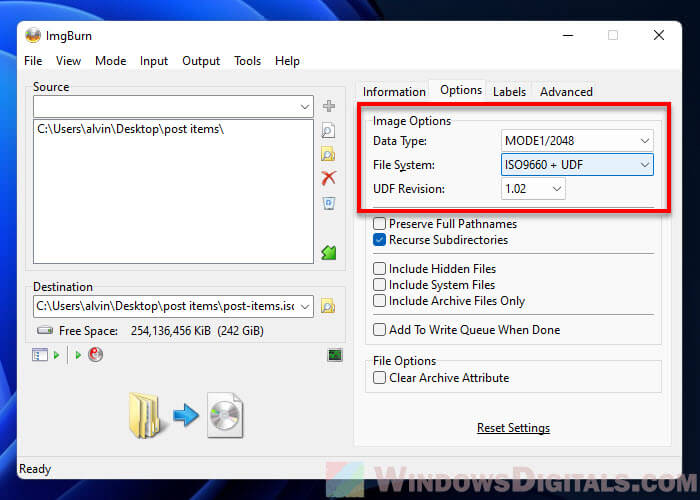Enable Include Hidden Files
Image resolution: width=700 pixels, height=500 pixels.
coord(379,269)
